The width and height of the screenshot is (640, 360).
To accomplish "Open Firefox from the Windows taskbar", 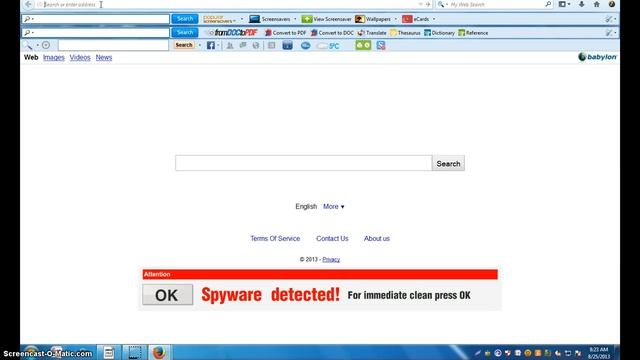I will [159, 352].
